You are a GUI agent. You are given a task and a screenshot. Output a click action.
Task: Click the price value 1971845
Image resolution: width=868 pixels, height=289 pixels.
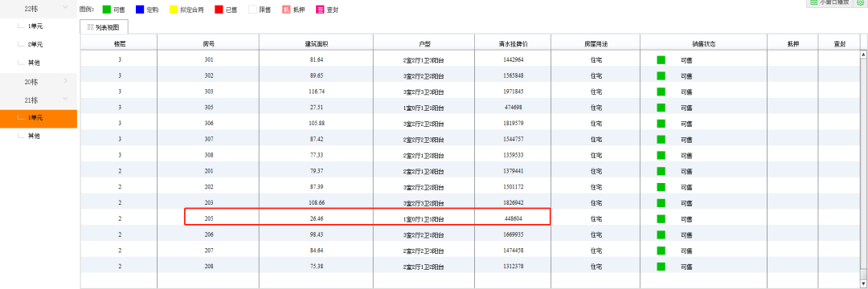(513, 92)
